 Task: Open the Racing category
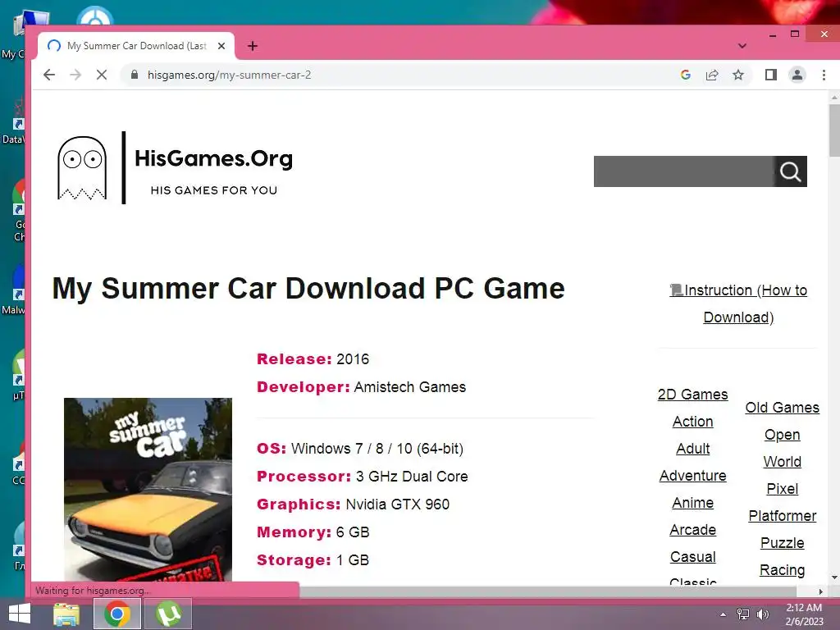click(x=782, y=570)
